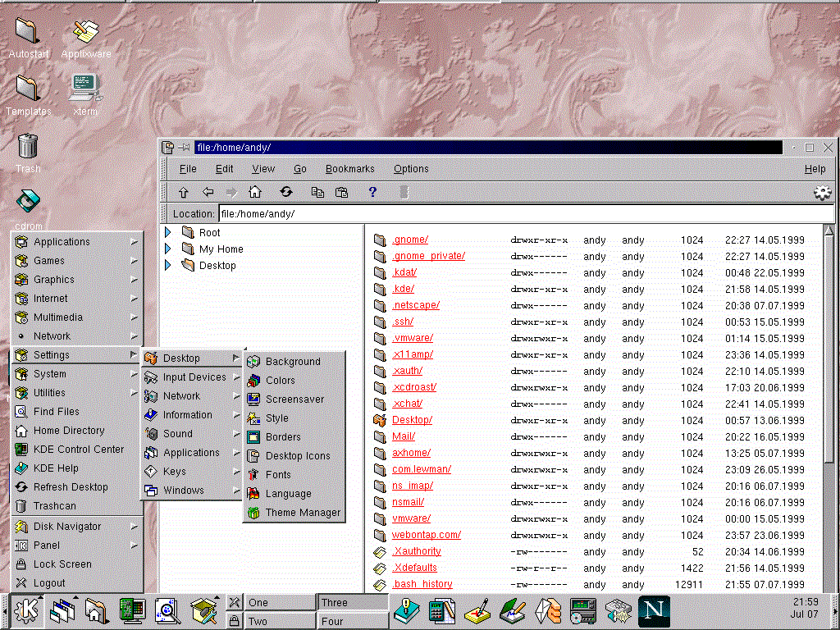Screen dimensions: 840x630
Task: Click the Back arrow in file manager toolbar
Action: pyautogui.click(x=208, y=192)
